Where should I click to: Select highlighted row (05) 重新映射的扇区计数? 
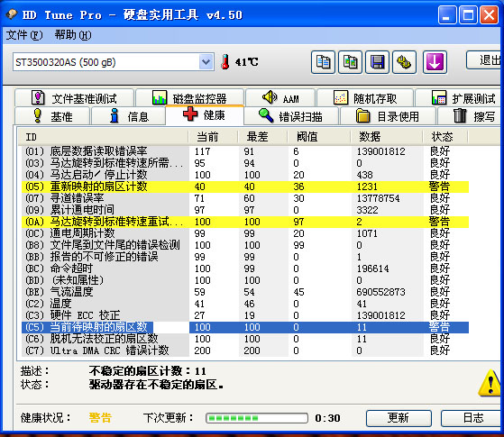click(x=245, y=187)
